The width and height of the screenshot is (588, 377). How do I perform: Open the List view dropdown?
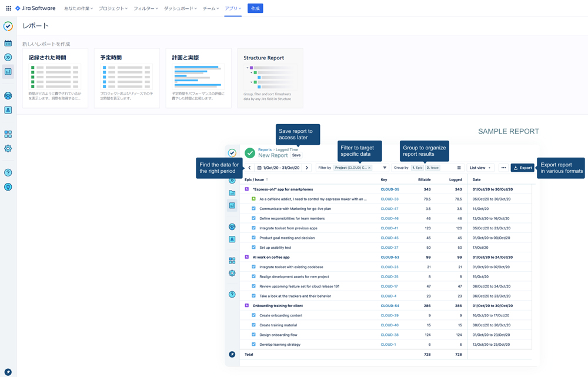coord(480,168)
